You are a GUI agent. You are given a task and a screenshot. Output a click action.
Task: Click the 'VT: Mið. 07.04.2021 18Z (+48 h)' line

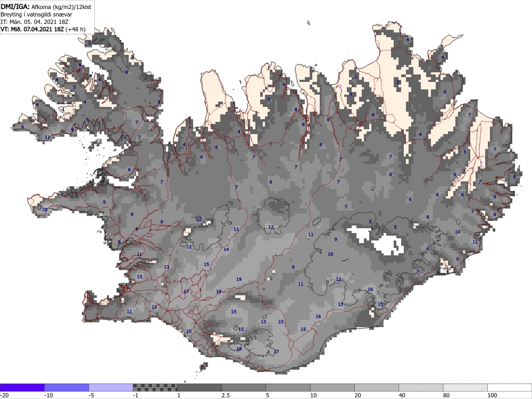(x=43, y=29)
